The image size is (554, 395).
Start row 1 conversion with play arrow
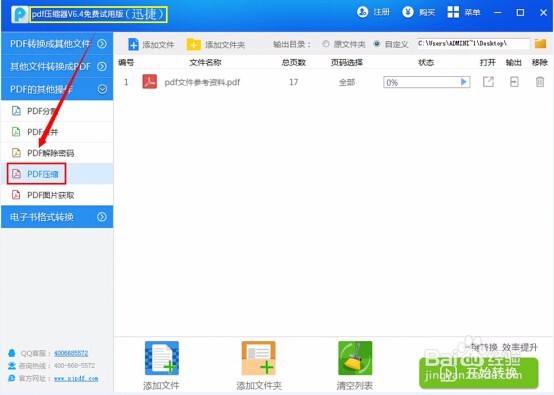tap(464, 82)
